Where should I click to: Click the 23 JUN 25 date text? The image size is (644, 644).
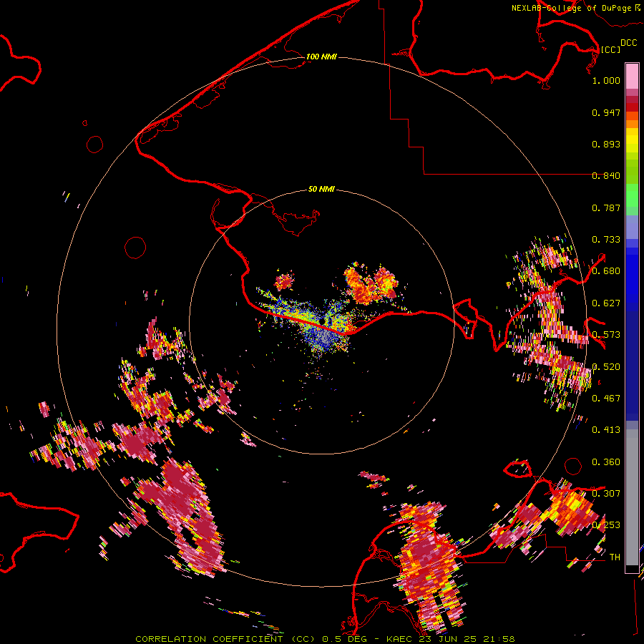pyautogui.click(x=448, y=639)
